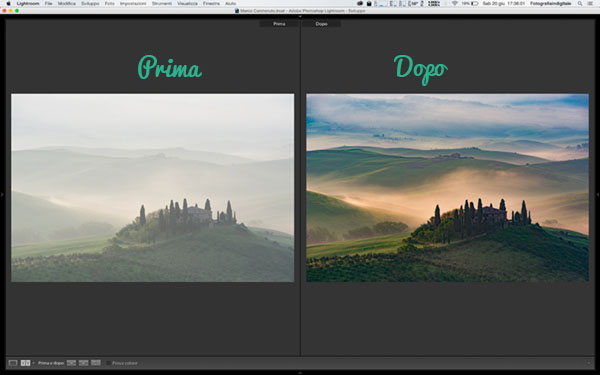Image resolution: width=600 pixels, height=375 pixels.
Task: Click the Prima view label tab
Action: pyautogui.click(x=279, y=24)
